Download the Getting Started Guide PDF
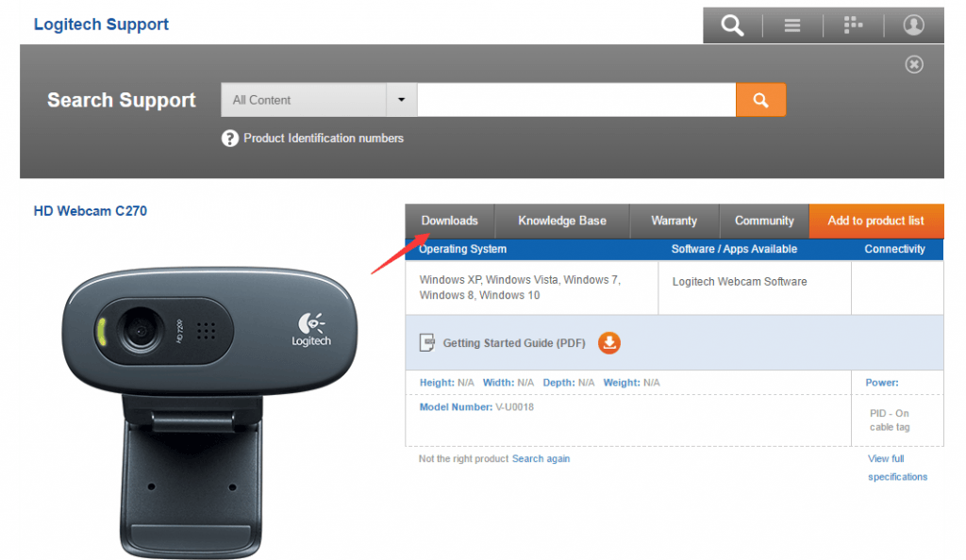The image size is (966, 560). [x=608, y=343]
